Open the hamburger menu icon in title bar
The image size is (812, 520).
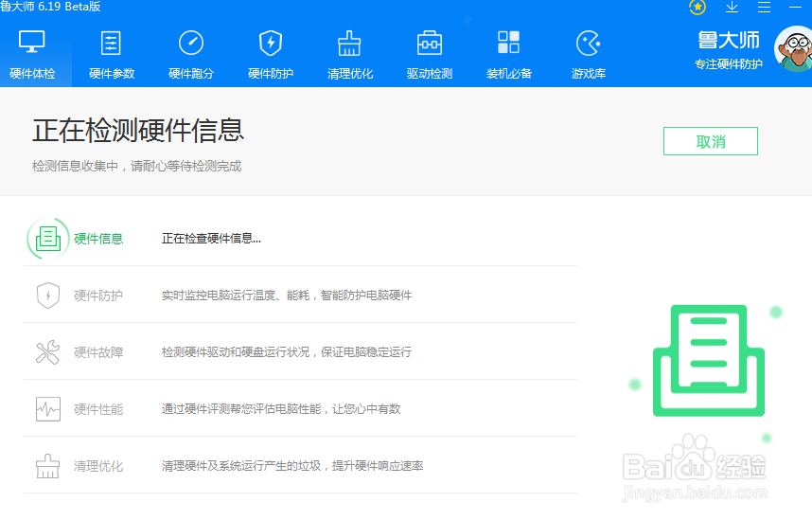[765, 7]
